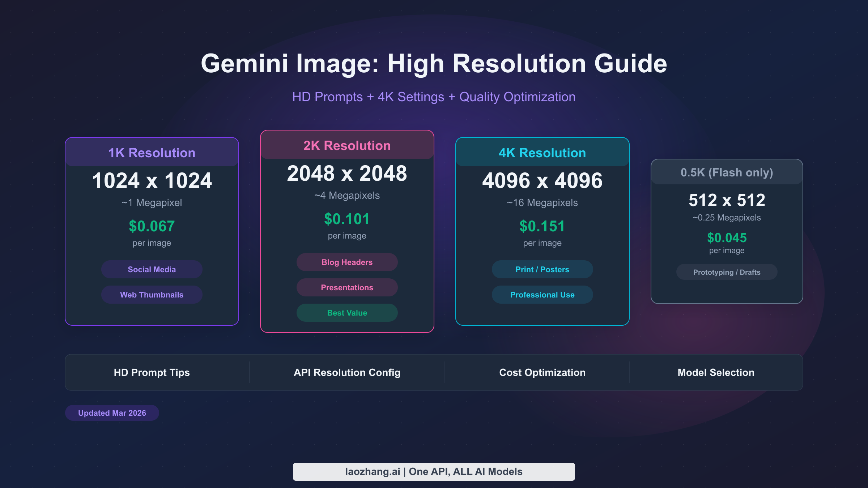
Task: Switch to API Resolution Config
Action: click(347, 372)
